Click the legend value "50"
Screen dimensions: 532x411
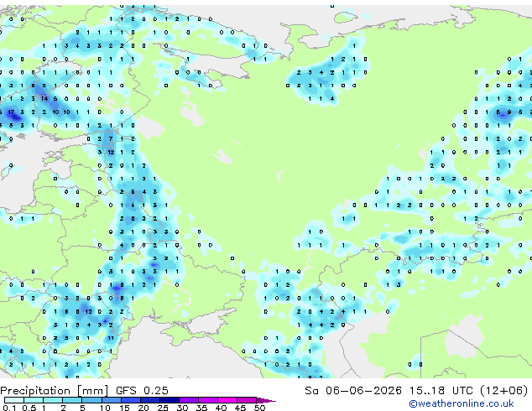pos(259,408)
